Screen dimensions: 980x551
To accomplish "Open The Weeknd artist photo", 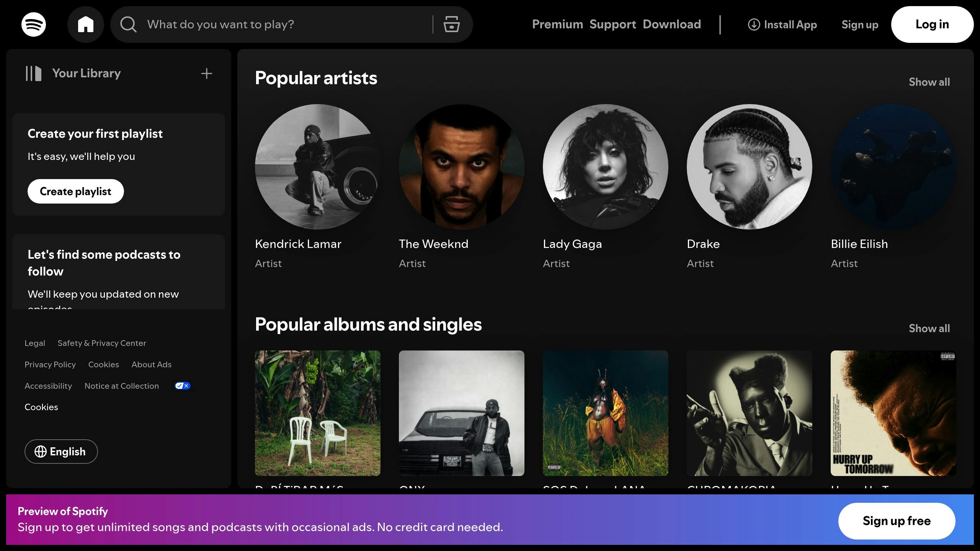I will (x=462, y=167).
